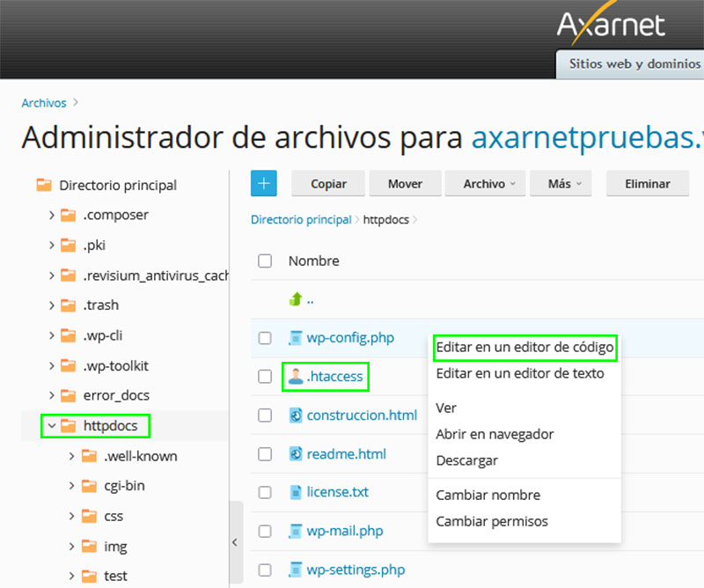704x588 pixels.
Task: Open the .htaccess file link
Action: coord(334,377)
